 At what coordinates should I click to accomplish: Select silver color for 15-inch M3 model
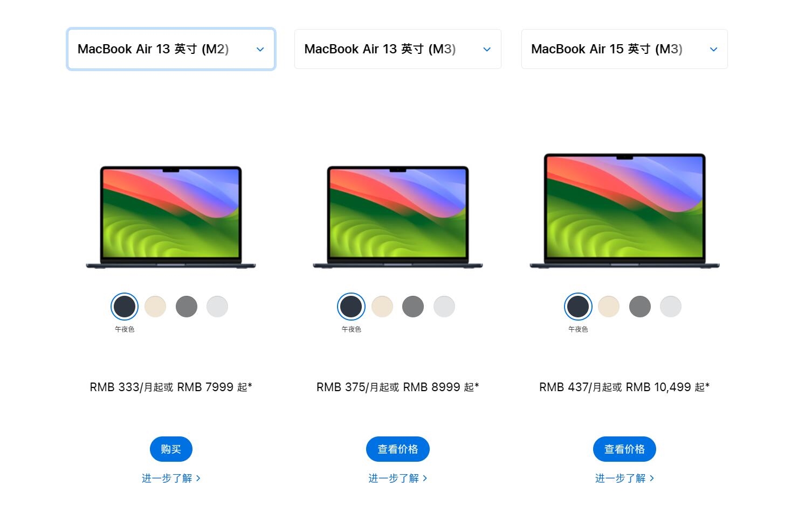(x=671, y=307)
